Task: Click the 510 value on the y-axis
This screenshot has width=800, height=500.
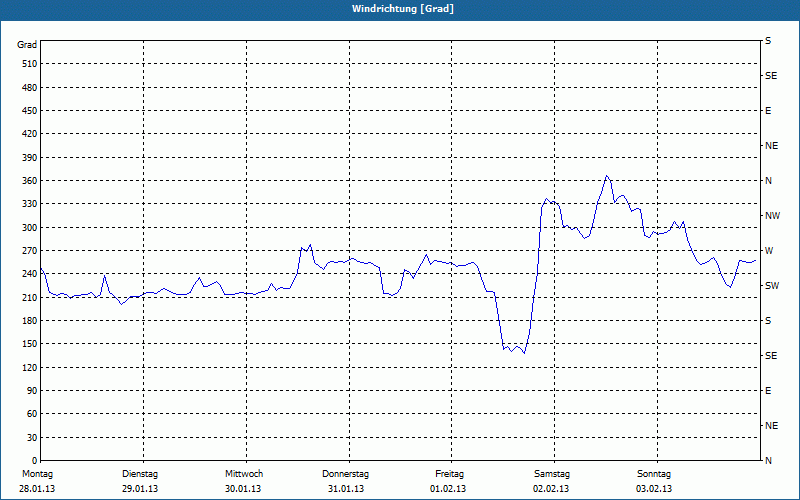Action: pyautogui.click(x=30, y=64)
